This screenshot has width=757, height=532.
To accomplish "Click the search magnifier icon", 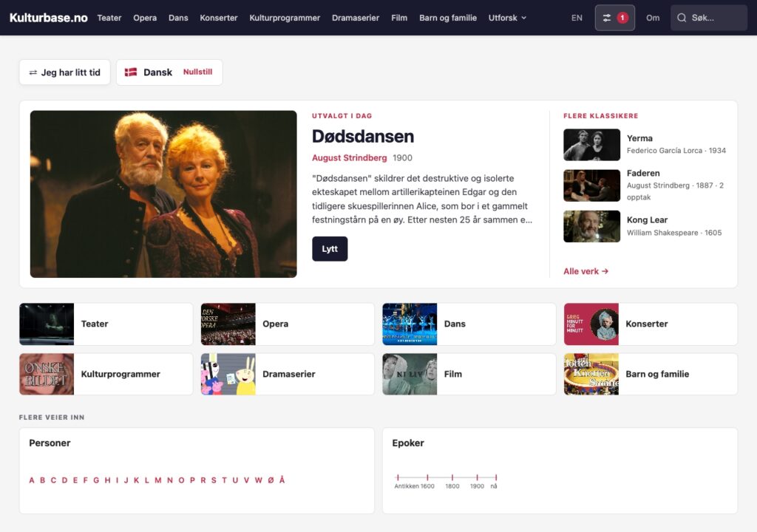I will (x=681, y=18).
